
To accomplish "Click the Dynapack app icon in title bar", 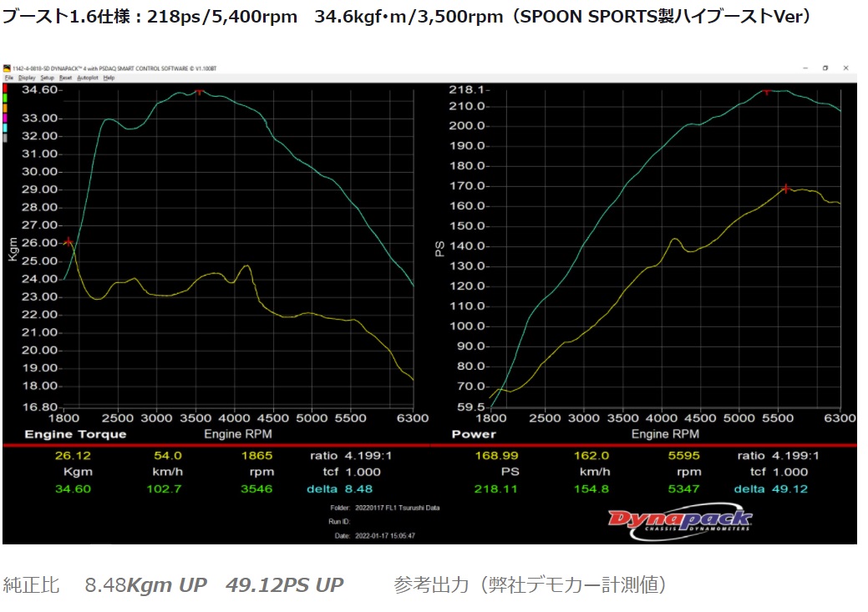I will pos(8,68).
